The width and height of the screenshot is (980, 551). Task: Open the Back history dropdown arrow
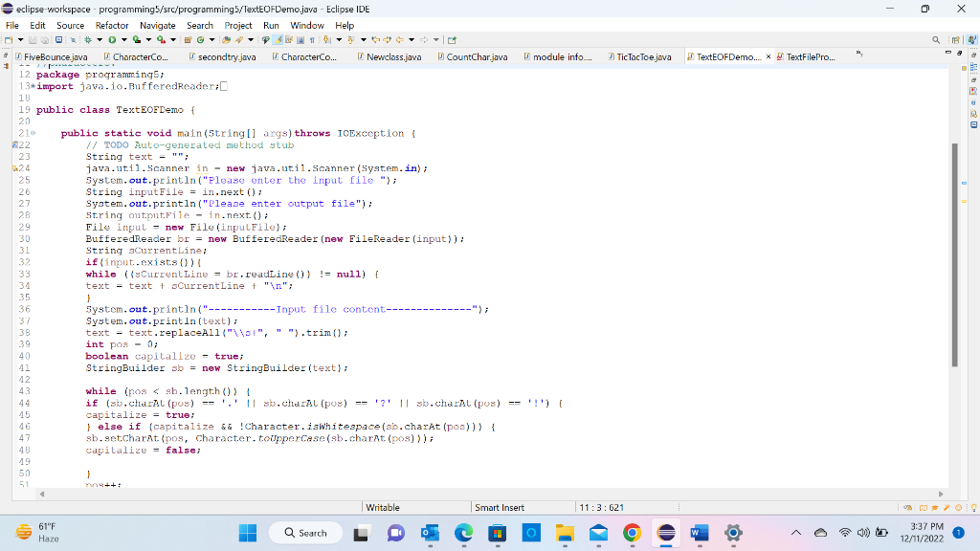(412, 40)
